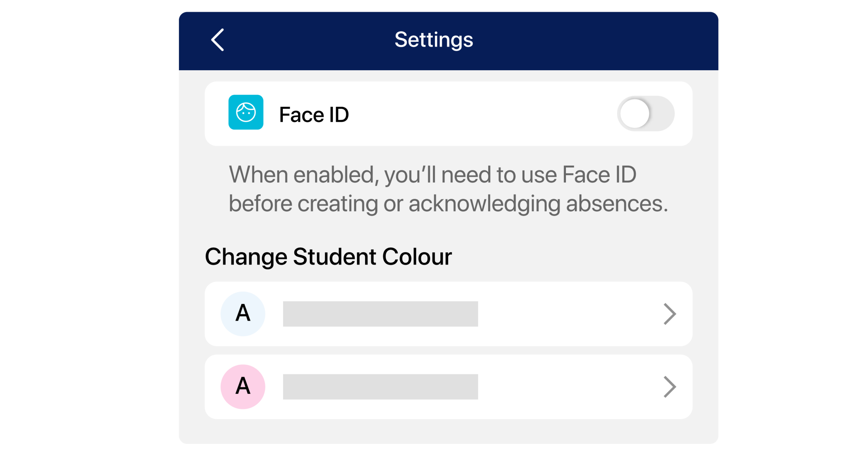Click the 'Face ID' label text
This screenshot has height=456, width=868.
click(314, 115)
